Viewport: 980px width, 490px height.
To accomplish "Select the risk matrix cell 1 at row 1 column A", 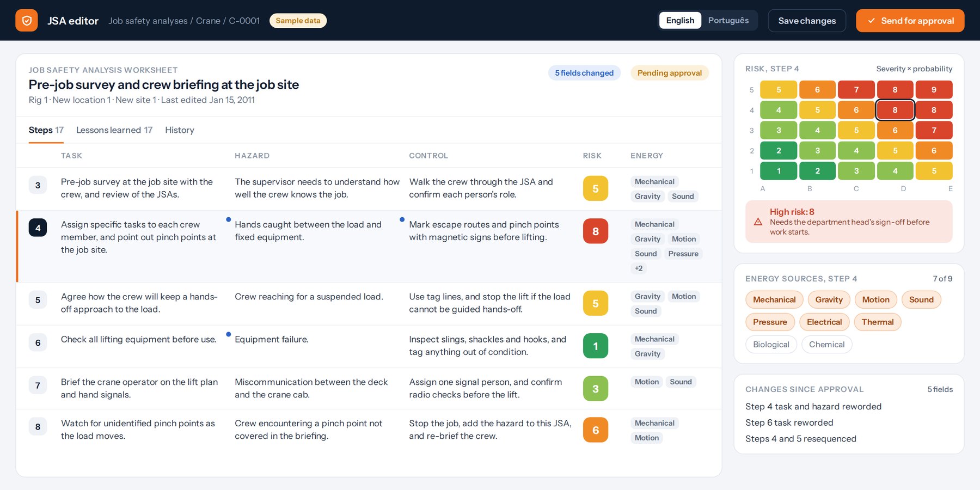I will 779,171.
